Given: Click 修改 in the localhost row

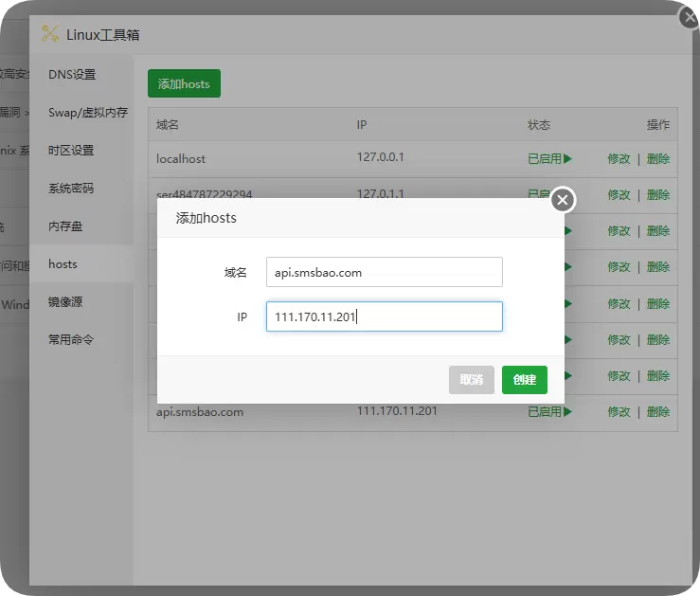Looking at the screenshot, I should coord(619,159).
